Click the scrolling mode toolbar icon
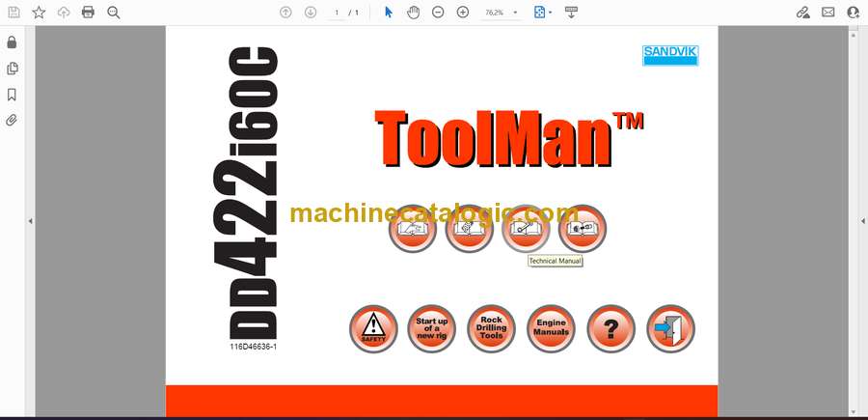868x420 pixels. coord(571,13)
